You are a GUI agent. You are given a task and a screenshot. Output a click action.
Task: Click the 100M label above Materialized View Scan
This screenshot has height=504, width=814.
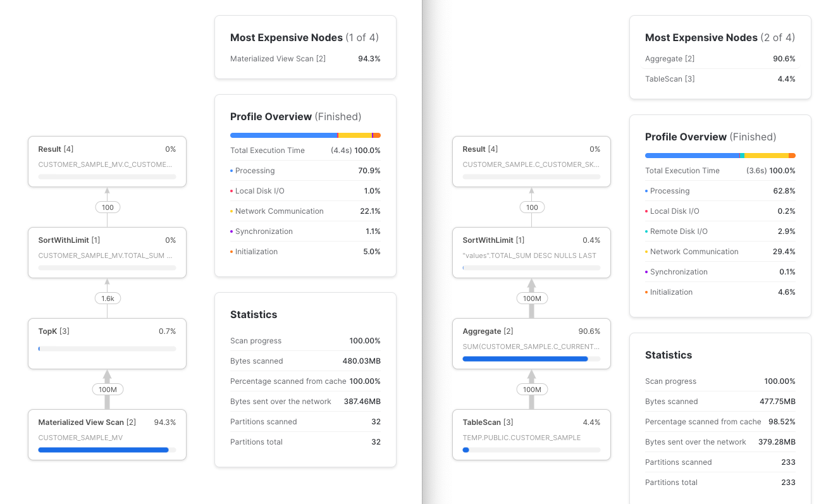[108, 390]
